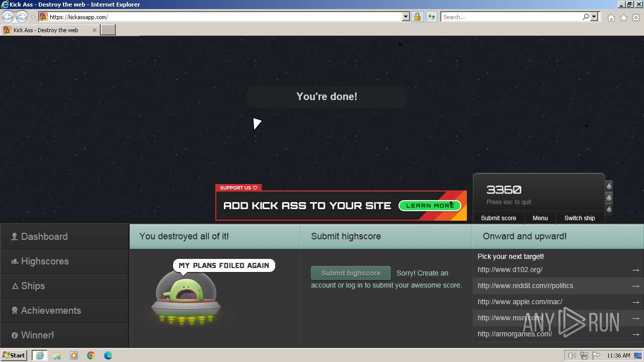Click the Submit highscore button
644x362 pixels.
pyautogui.click(x=351, y=273)
